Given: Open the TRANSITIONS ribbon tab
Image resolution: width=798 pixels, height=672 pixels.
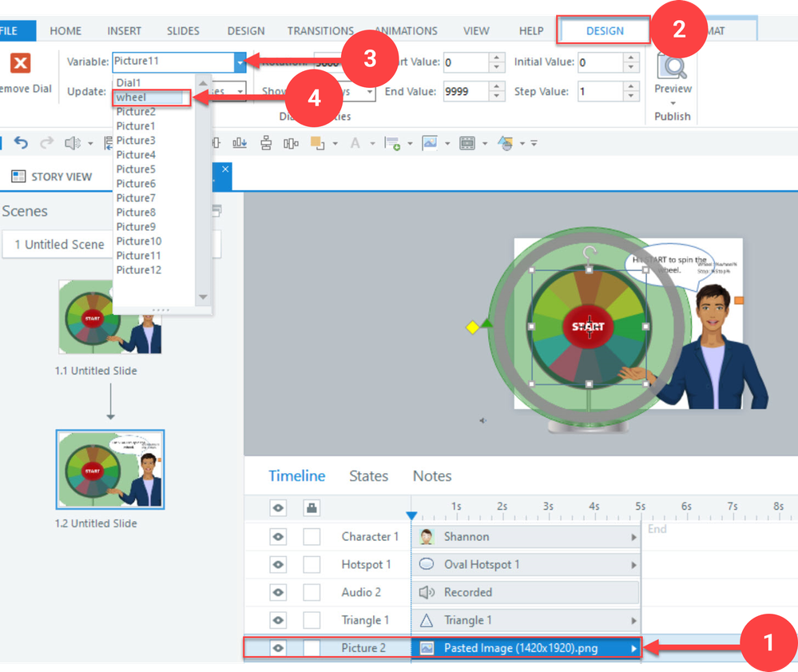Looking at the screenshot, I should (x=320, y=31).
